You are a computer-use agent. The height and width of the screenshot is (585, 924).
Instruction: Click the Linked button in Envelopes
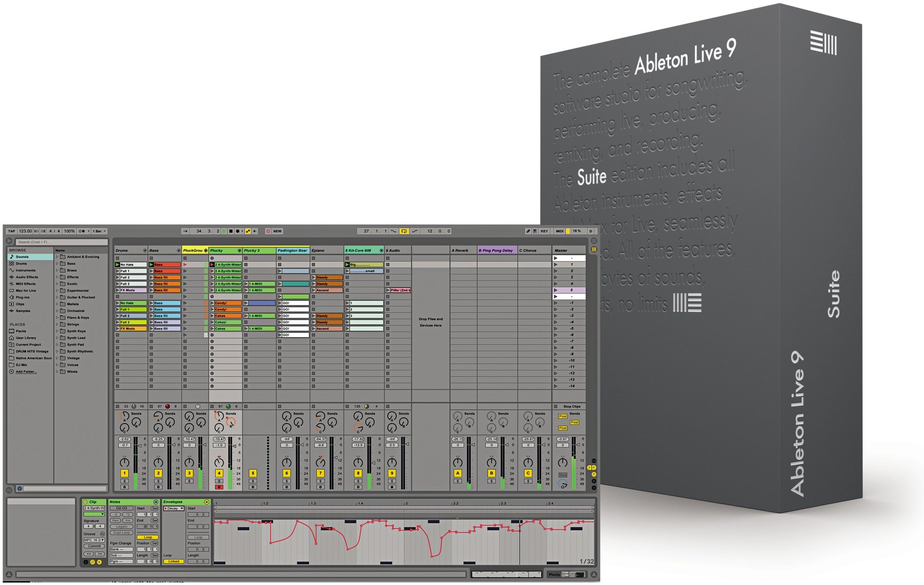[174, 561]
